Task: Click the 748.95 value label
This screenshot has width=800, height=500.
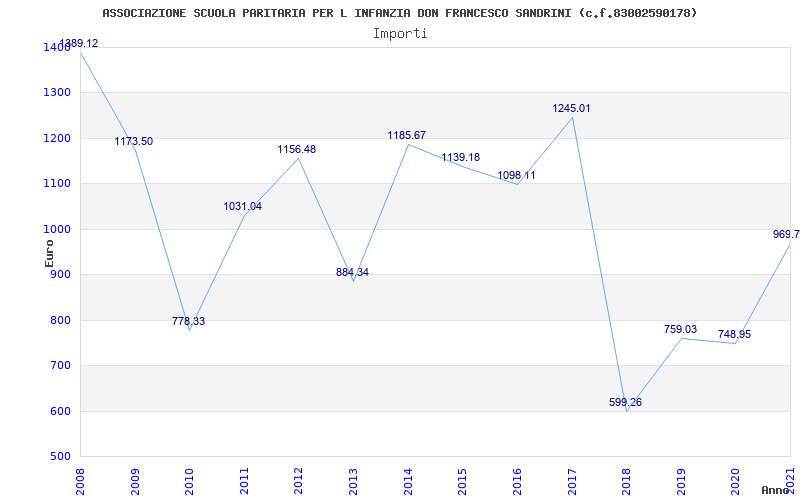Action: coord(735,335)
